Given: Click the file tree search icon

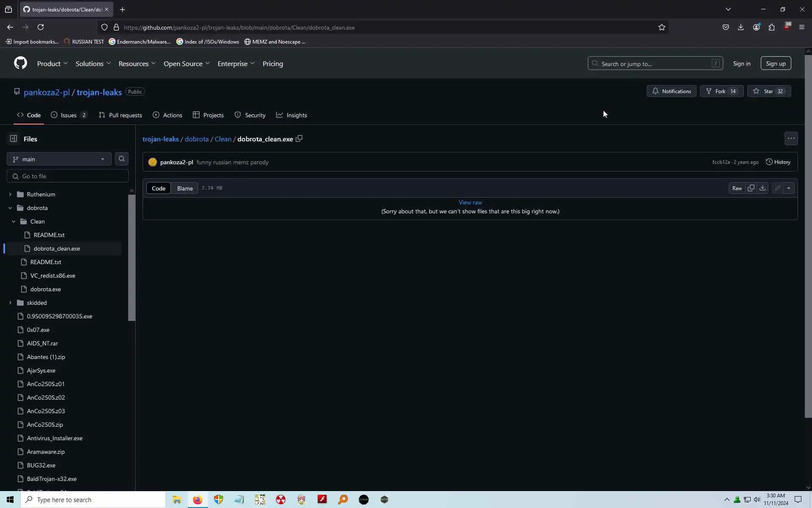Looking at the screenshot, I should [122, 159].
